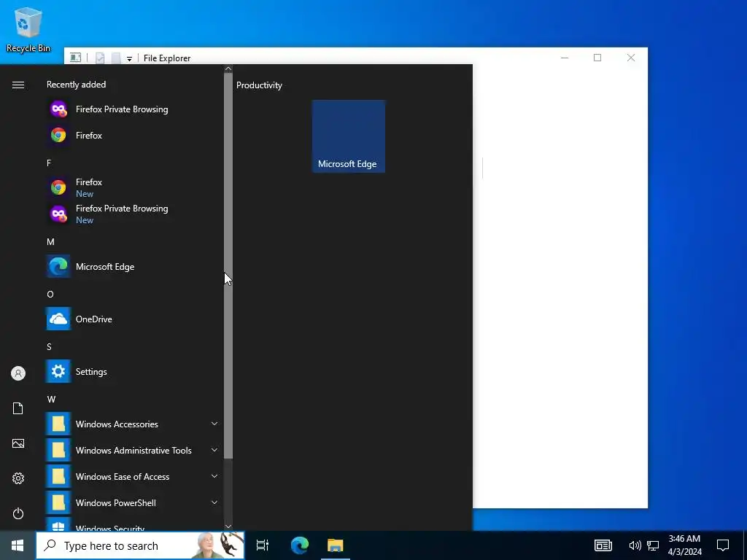
Task: Minimize the File Explorer window
Action: 565,58
